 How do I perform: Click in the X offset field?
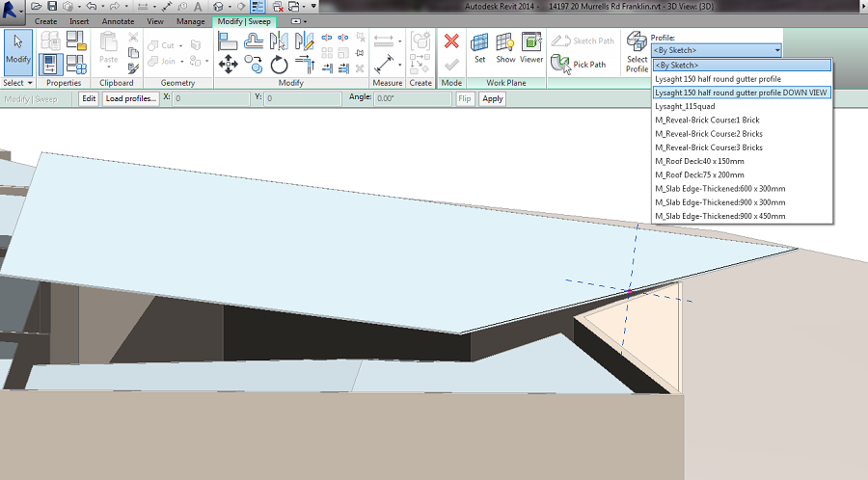coord(211,98)
